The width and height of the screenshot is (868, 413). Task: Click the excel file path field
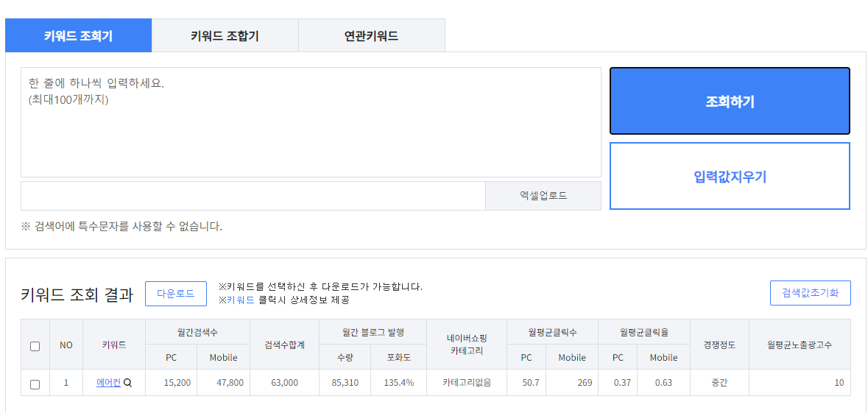click(253, 196)
